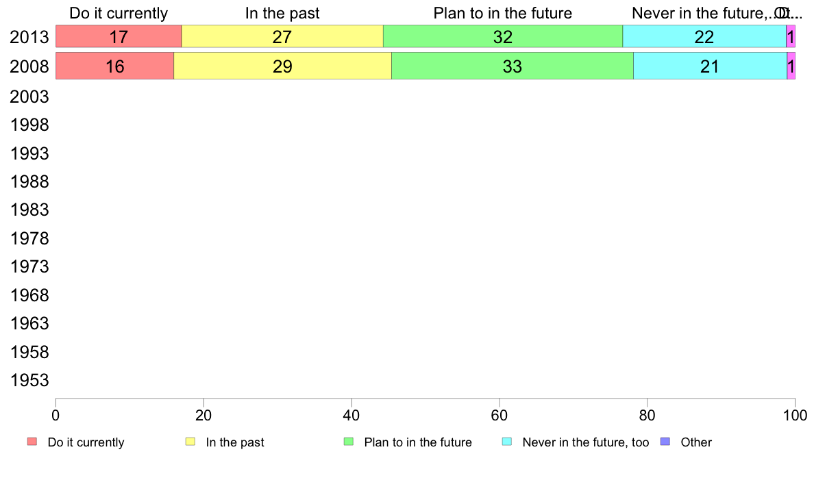Image resolution: width=814 pixels, height=504 pixels.
Task: Select the 2013 green bar segment showing 32
Action: [x=503, y=36]
